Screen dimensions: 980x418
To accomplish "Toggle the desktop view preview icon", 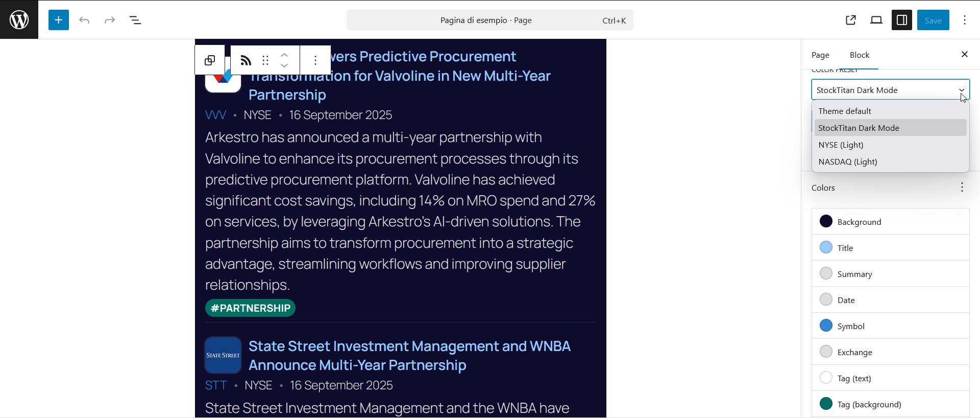I will (876, 20).
